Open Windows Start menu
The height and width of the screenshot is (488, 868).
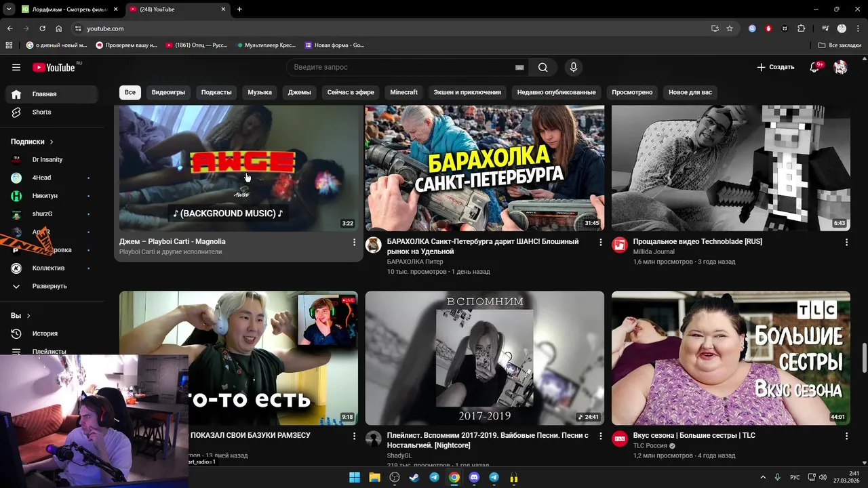pyautogui.click(x=355, y=477)
